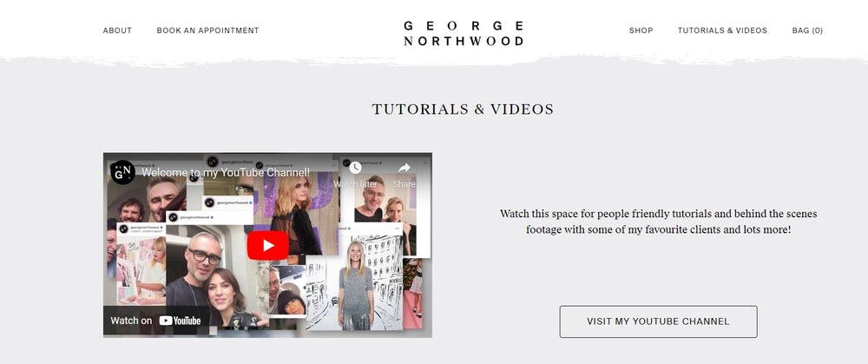Click the YouTube logo in video overlay
868x364 pixels.
coord(180,321)
